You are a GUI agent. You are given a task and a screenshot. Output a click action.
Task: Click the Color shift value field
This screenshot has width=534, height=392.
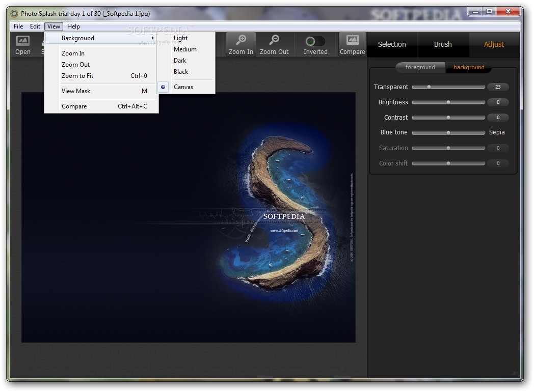pos(498,163)
